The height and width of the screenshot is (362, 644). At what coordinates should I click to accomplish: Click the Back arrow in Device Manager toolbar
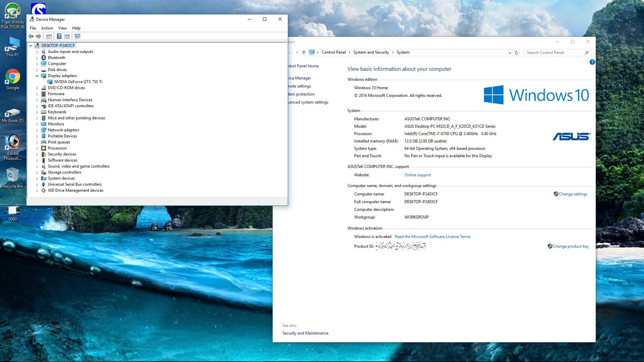click(x=31, y=36)
